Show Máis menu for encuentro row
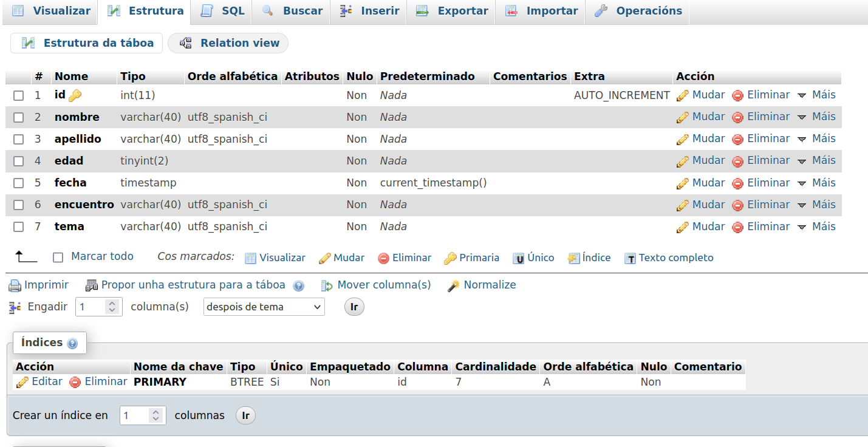Screen dimensions: 868x447 pyautogui.click(x=816, y=204)
